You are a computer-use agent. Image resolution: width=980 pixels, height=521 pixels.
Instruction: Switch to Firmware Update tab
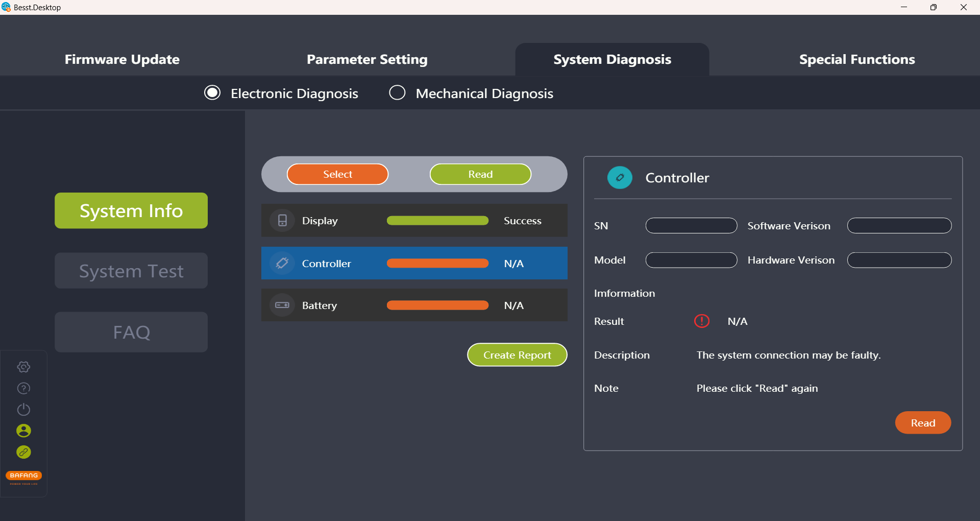(122, 59)
